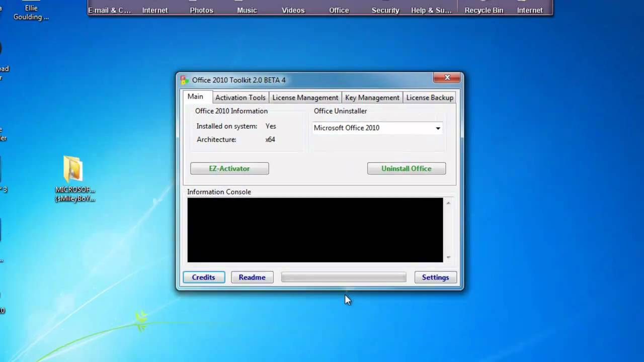This screenshot has width=644, height=362.
Task: Click the 'Architecture:' label
Action: point(216,139)
